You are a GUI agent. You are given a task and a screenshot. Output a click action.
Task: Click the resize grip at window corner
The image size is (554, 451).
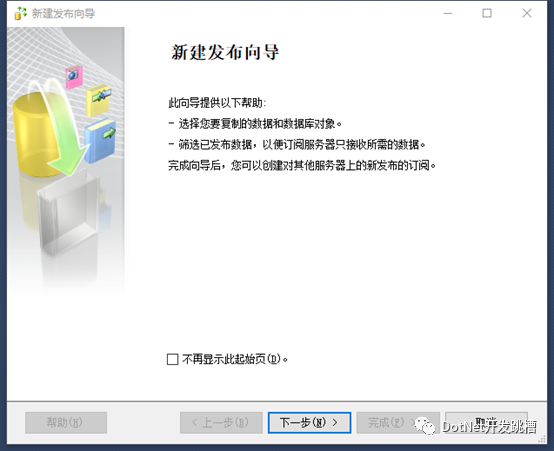(542, 439)
